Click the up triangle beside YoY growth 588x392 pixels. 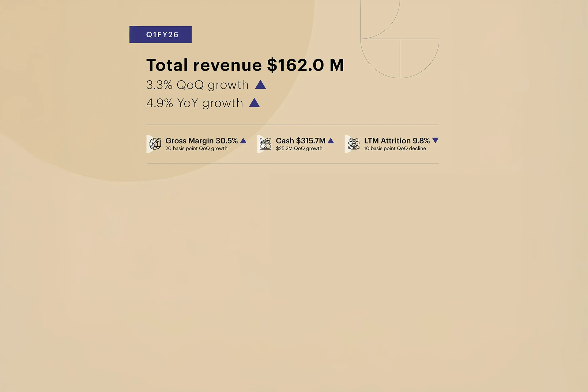[x=254, y=103]
